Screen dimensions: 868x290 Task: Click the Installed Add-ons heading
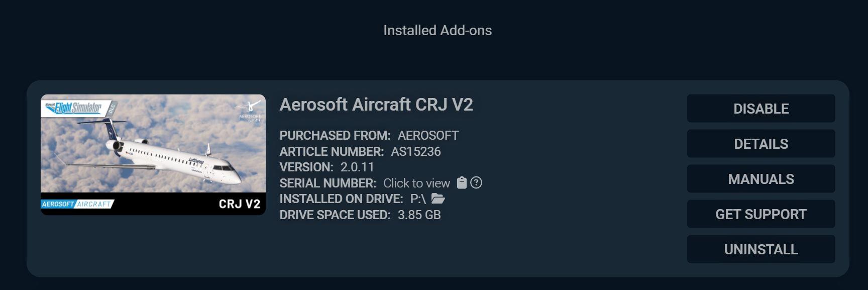click(438, 30)
